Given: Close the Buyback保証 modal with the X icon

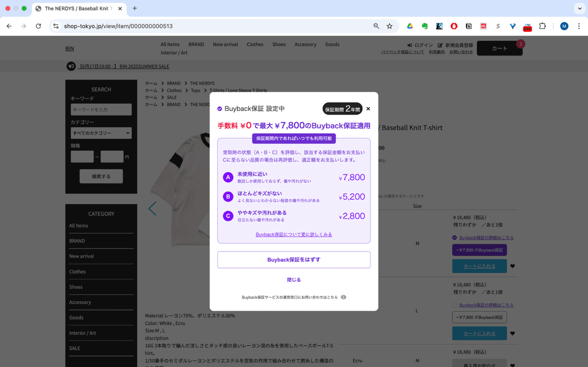Looking at the screenshot, I should tap(368, 109).
